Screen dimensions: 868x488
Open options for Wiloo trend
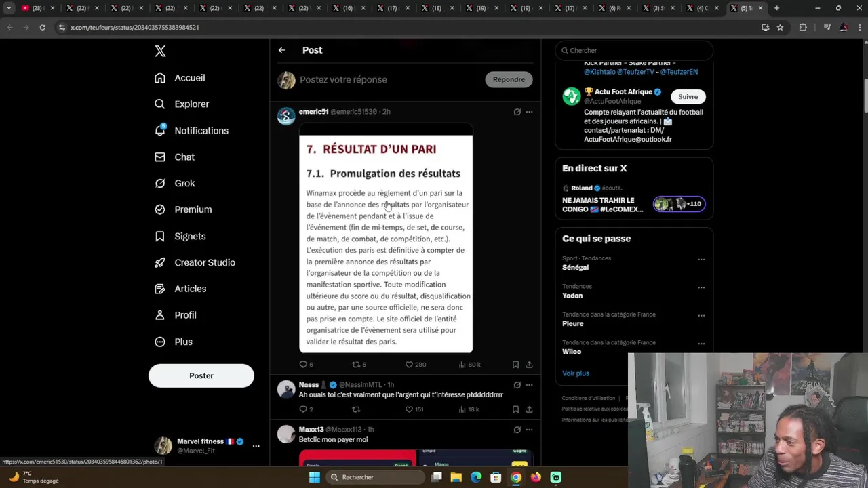tap(701, 344)
